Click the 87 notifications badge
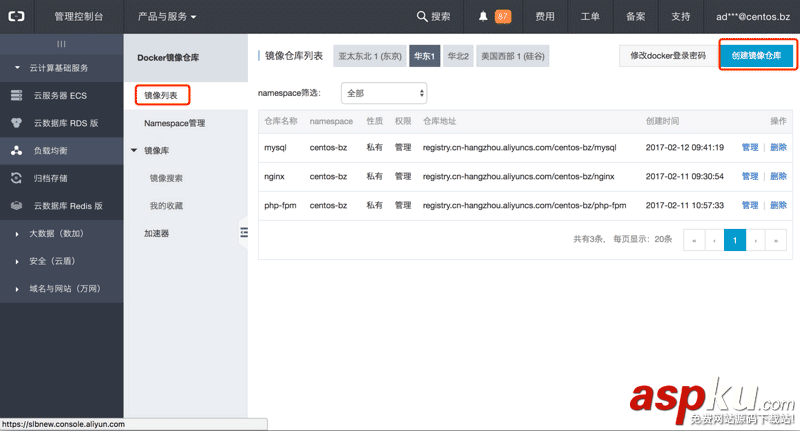800x431 pixels. pyautogui.click(x=503, y=16)
